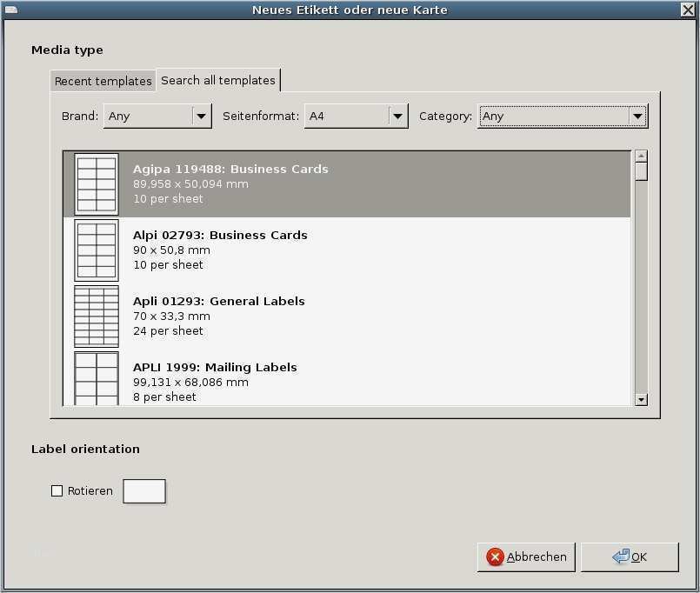700x593 pixels.
Task: Click the '70 x 33,3 mm' size text
Action: (x=171, y=316)
